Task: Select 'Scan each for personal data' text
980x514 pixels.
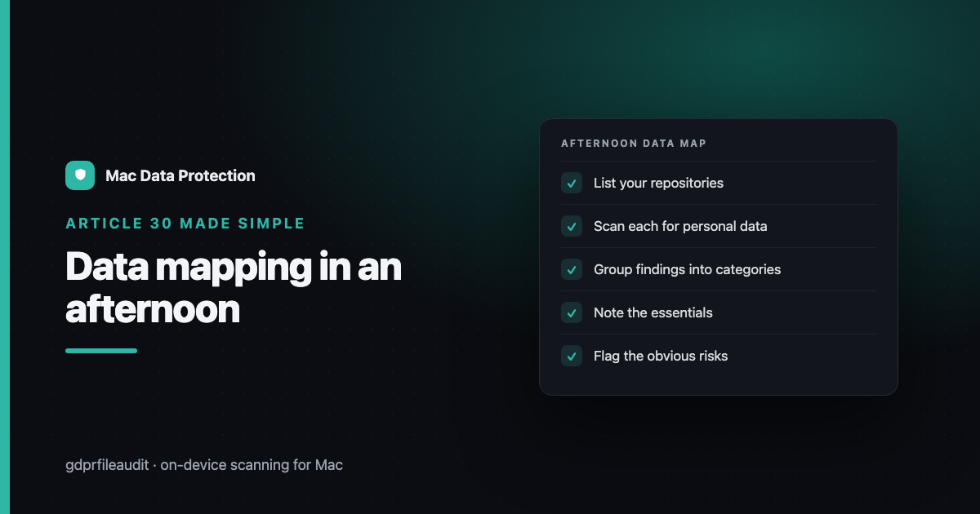Action: pos(680,226)
